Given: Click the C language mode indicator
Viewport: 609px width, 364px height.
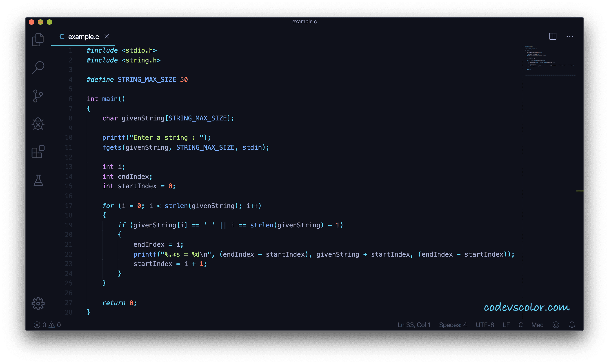Looking at the screenshot, I should (x=520, y=325).
